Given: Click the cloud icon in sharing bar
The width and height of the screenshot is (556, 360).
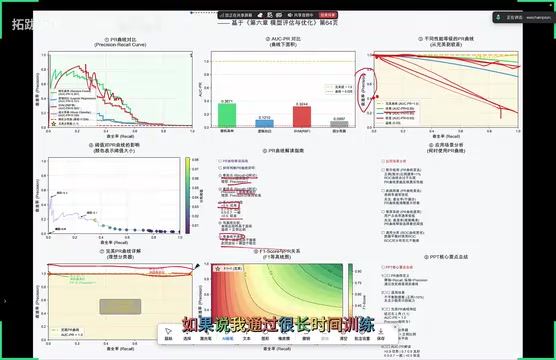Looking at the screenshot, I should 260,15.
